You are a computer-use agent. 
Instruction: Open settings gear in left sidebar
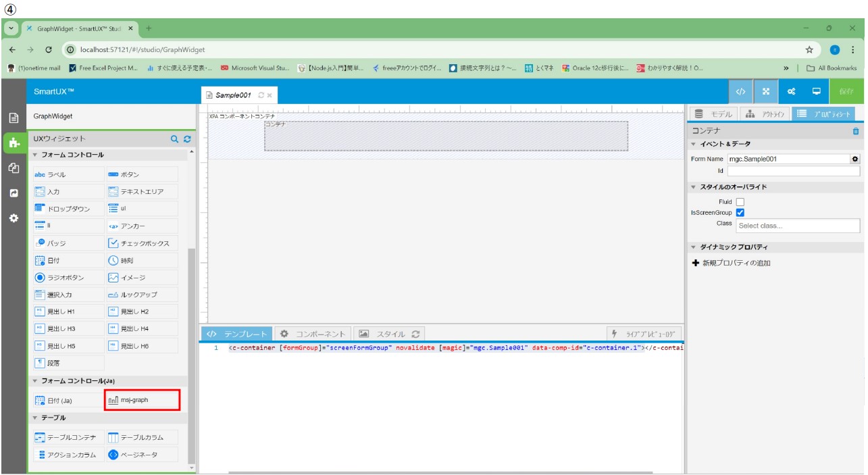[x=14, y=218]
